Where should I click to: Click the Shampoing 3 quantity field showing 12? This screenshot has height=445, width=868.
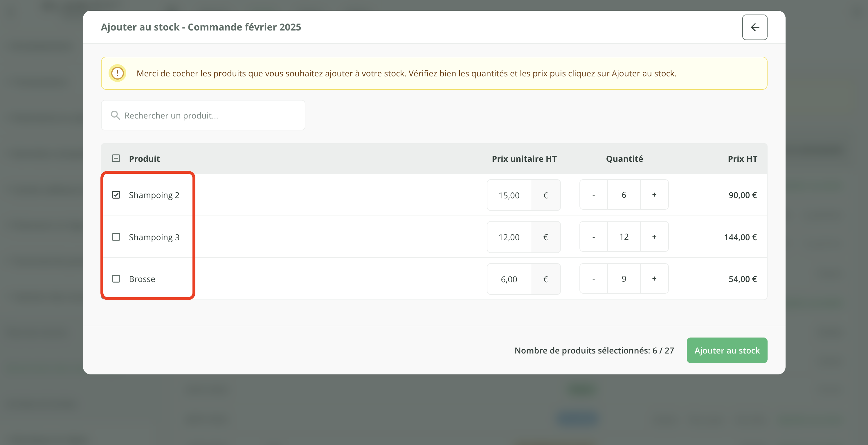click(x=624, y=237)
